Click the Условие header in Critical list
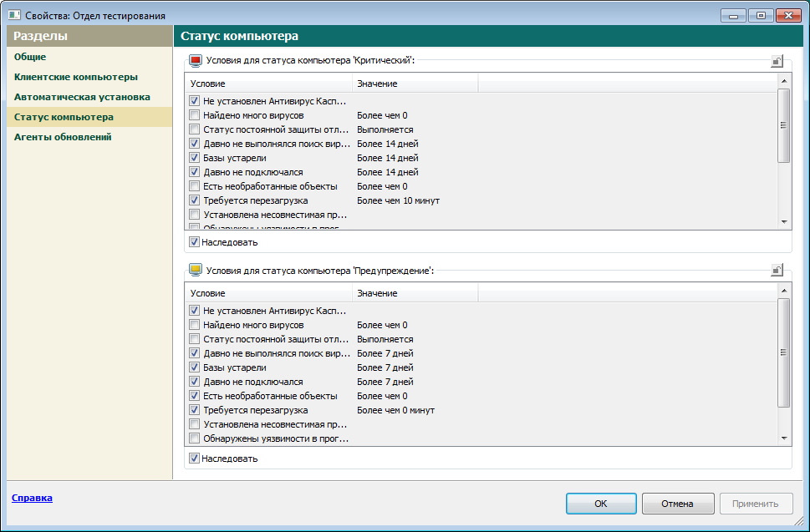The width and height of the screenshot is (810, 532). (268, 84)
